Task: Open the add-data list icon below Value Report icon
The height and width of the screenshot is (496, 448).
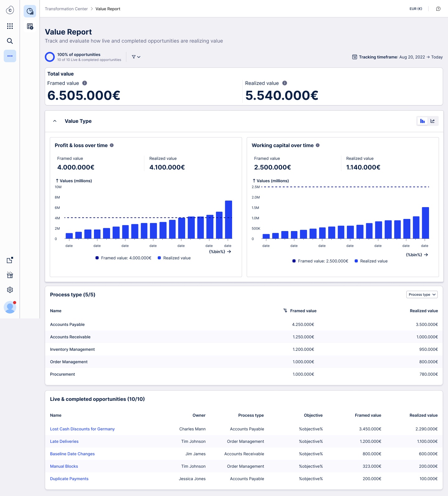Action: [30, 26]
